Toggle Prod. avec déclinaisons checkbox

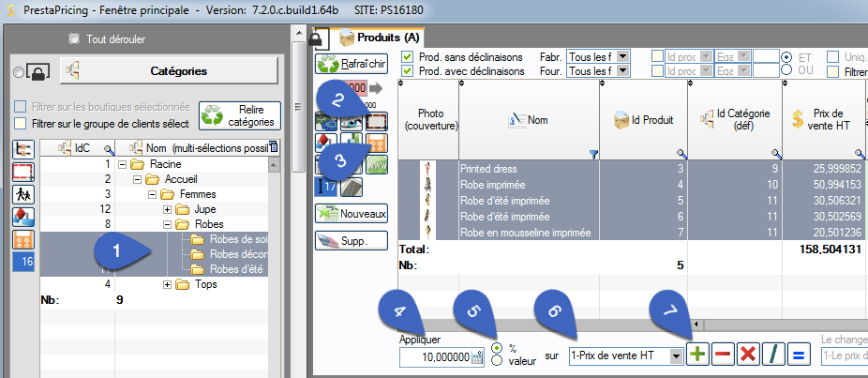[408, 71]
